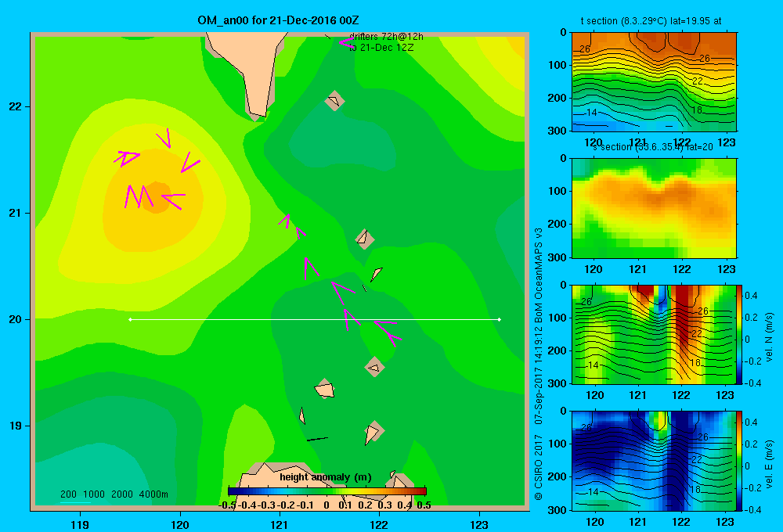Open the northward velocity section panel

click(654, 334)
